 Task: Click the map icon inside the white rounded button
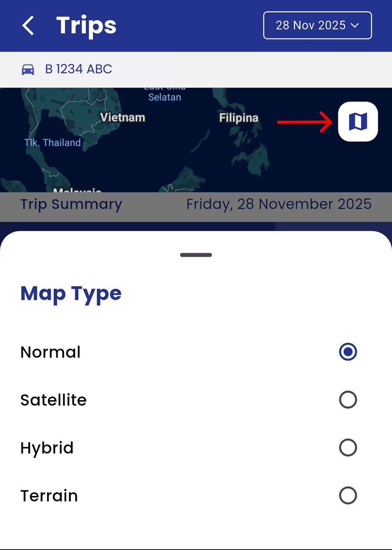click(x=358, y=122)
